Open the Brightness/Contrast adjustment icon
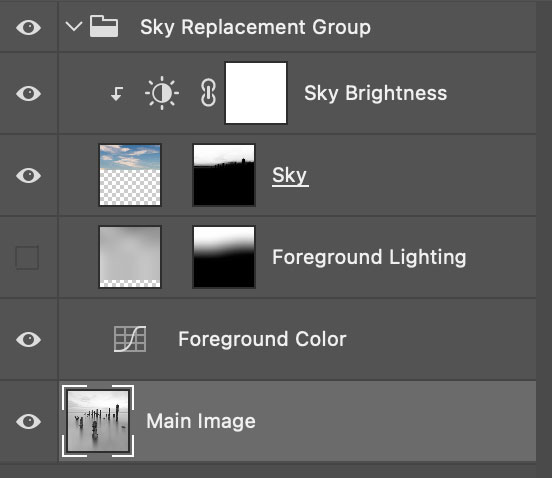This screenshot has height=478, width=552. pos(162,93)
